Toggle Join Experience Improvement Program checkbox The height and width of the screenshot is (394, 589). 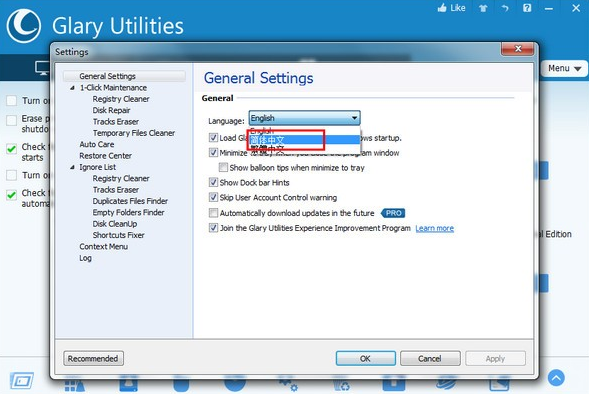(x=213, y=228)
